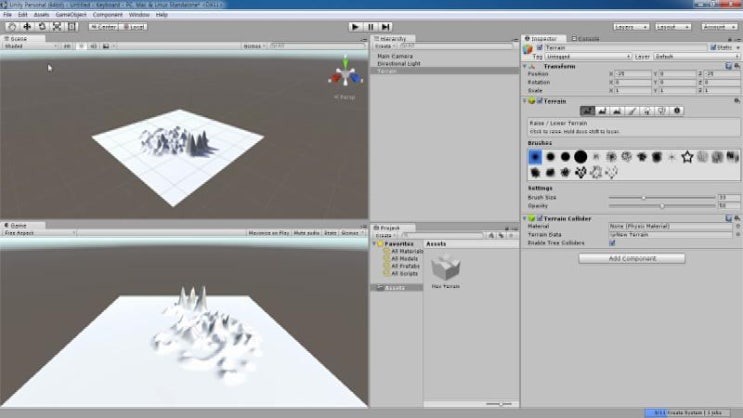
Task: Select the Paint Details terrain tool
Action: point(661,111)
